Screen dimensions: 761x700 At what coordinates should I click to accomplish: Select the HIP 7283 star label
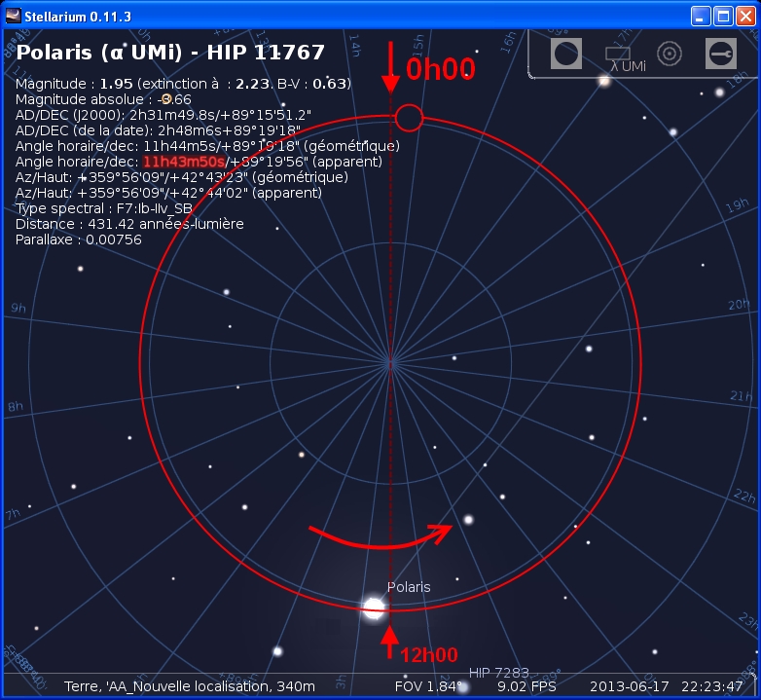pos(499,673)
